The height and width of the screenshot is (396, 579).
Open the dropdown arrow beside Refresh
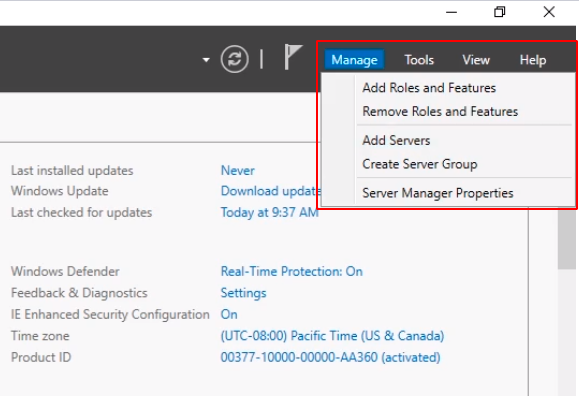(206, 59)
